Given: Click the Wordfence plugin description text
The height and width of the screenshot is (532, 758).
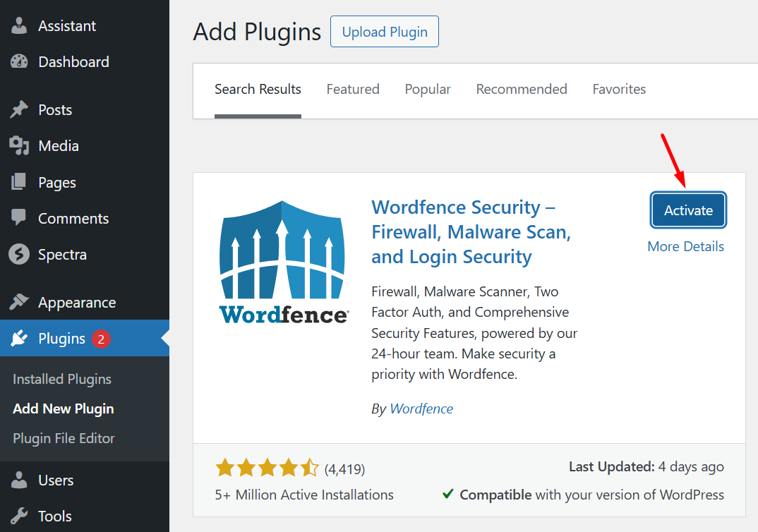Looking at the screenshot, I should pos(474,333).
